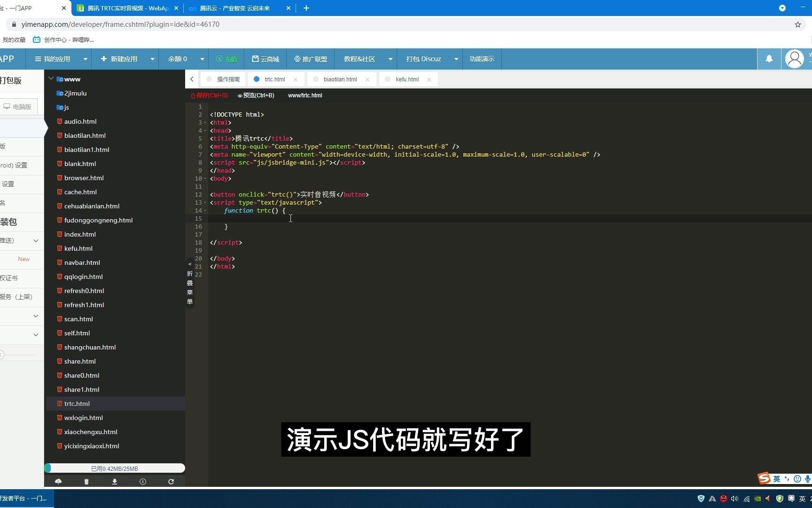
Task: Click the red circle tray icon
Action: coord(724,499)
